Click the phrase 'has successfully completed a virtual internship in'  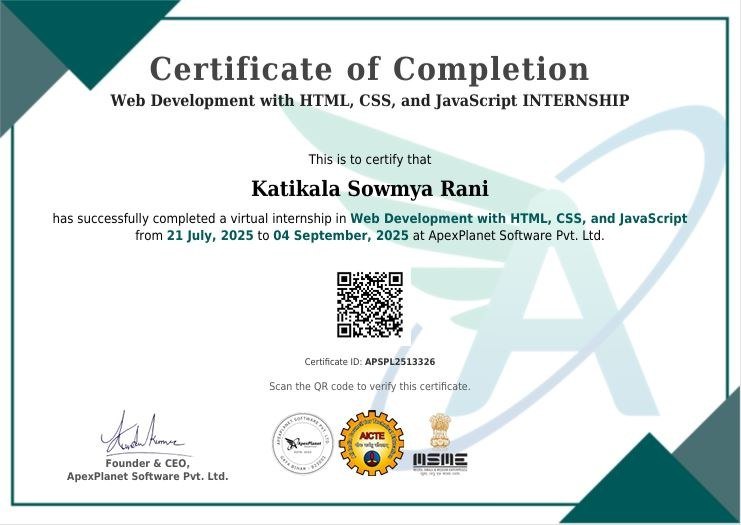199,219
